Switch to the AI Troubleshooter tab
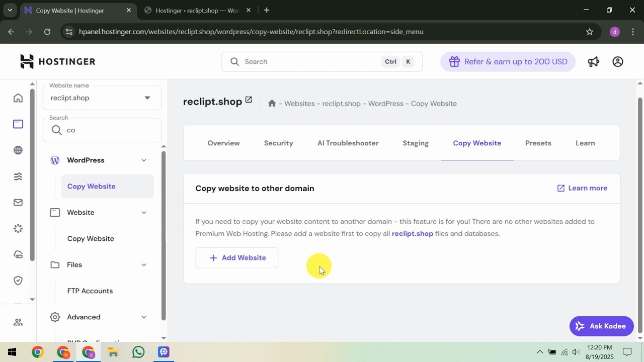Screen dimensions: 644x362 click(348, 143)
